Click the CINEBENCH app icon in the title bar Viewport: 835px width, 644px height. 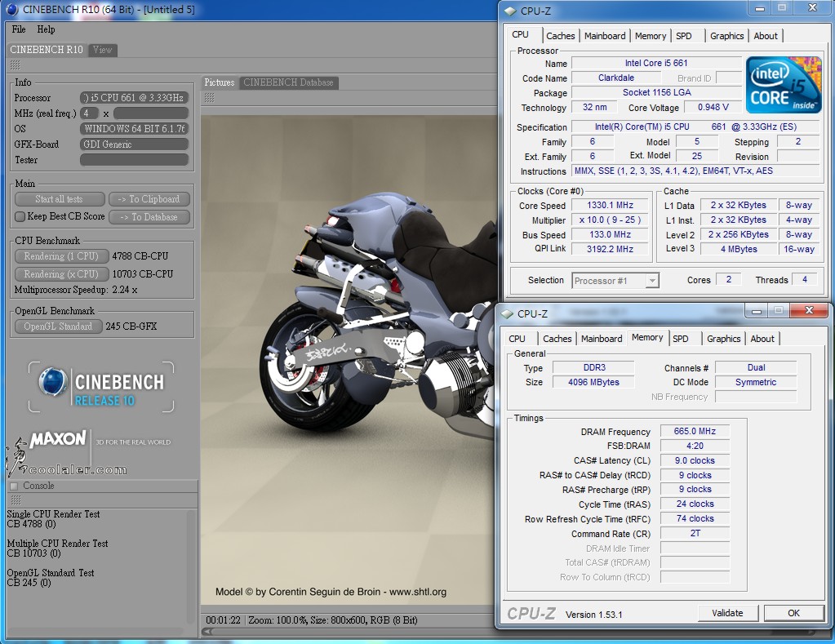pyautogui.click(x=11, y=9)
